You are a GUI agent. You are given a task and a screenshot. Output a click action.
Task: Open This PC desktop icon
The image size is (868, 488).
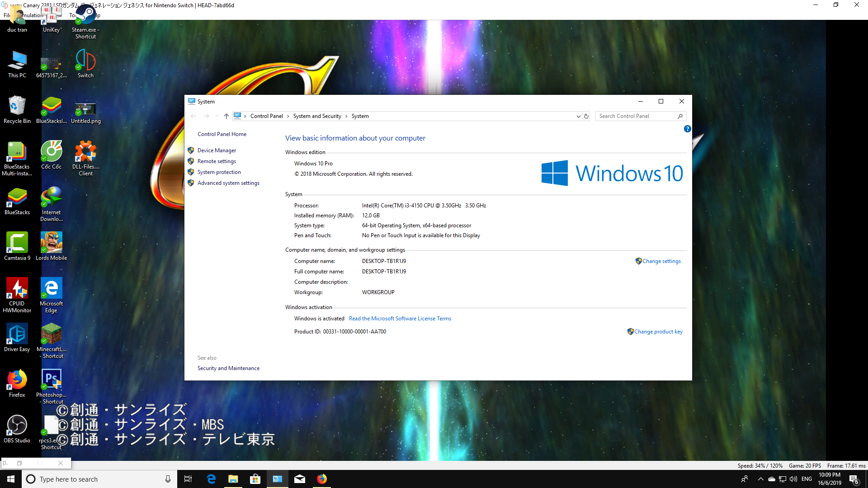(17, 64)
